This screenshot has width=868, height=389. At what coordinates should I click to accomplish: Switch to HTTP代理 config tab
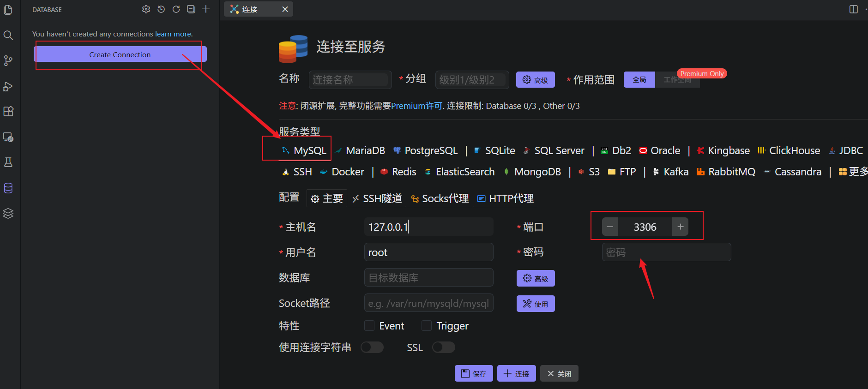[506, 198]
